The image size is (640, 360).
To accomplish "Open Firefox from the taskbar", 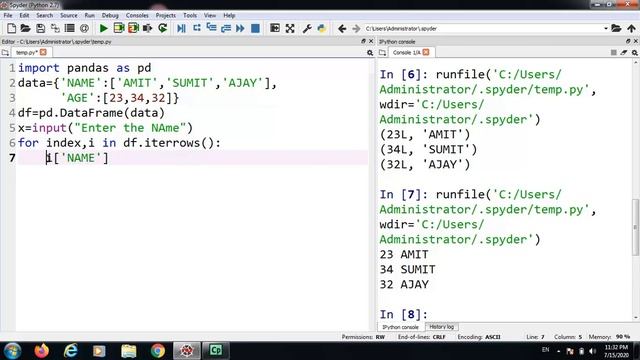I will 42,351.
